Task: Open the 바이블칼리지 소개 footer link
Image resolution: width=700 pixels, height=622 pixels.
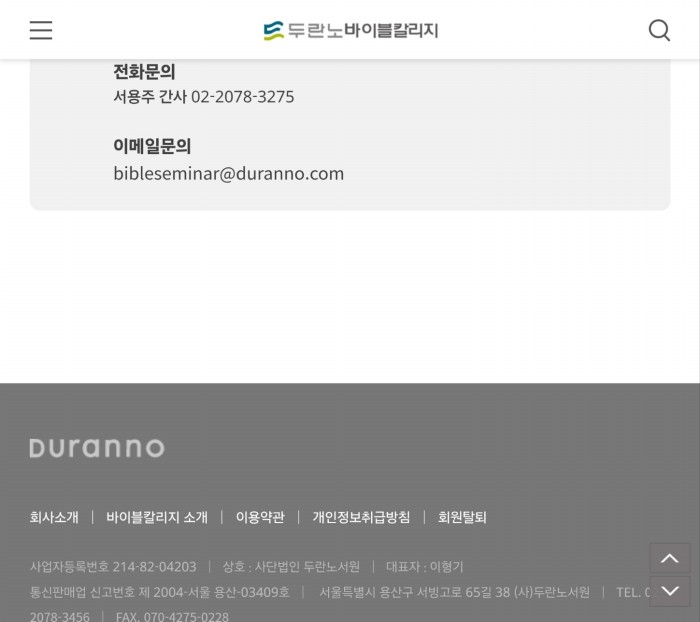Action: pyautogui.click(x=157, y=517)
